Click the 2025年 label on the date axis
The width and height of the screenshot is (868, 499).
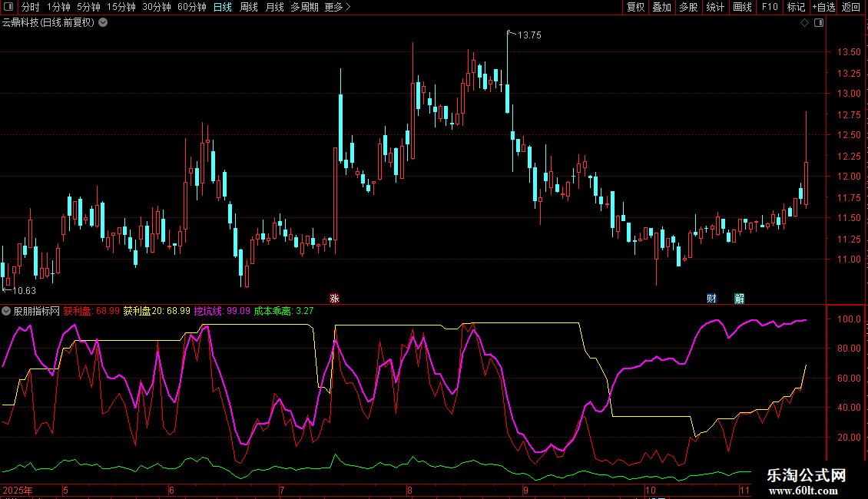pos(18,490)
